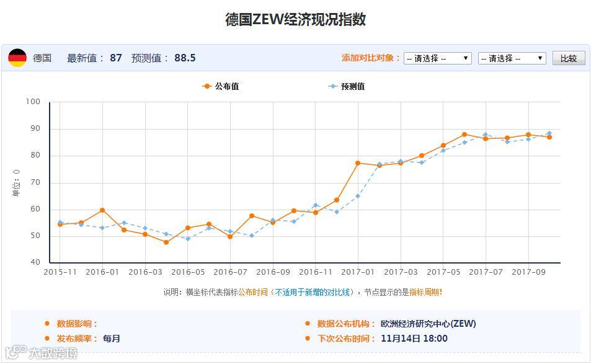The width and height of the screenshot is (591, 364).
Task: Open the second 请选择 comparison dropdown
Action: 512,58
